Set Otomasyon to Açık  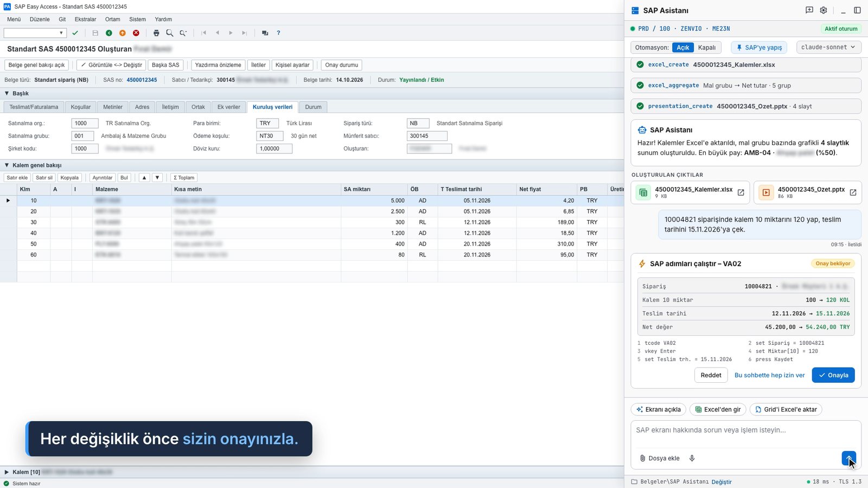point(683,48)
